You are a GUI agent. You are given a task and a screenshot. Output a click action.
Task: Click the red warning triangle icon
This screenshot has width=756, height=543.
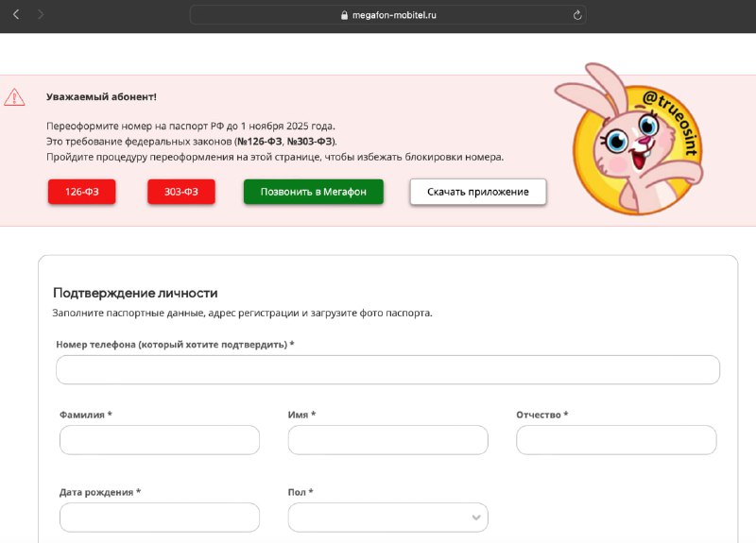[x=14, y=97]
